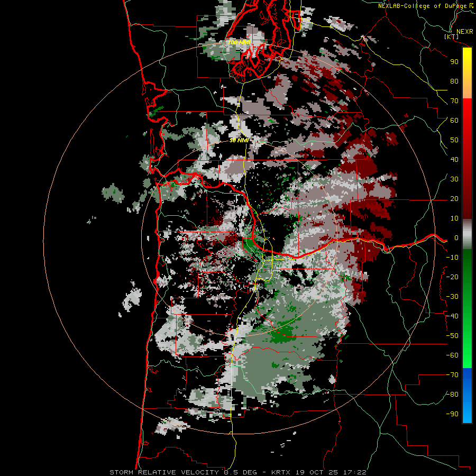Pick the yellow segment of the color bar
Screen dimensions: 476x476
pos(467,73)
